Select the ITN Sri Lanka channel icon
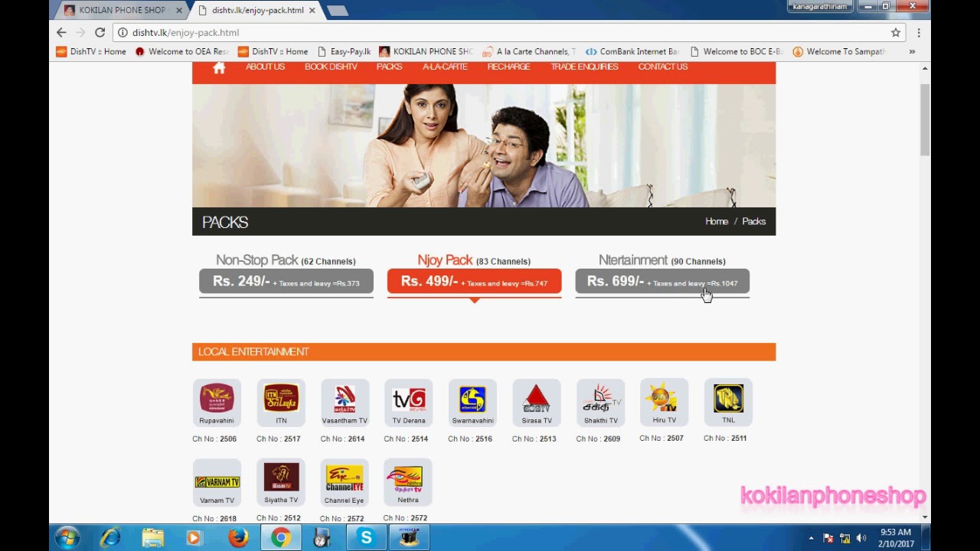Screen dimensions: 980x551 pyautogui.click(x=281, y=399)
